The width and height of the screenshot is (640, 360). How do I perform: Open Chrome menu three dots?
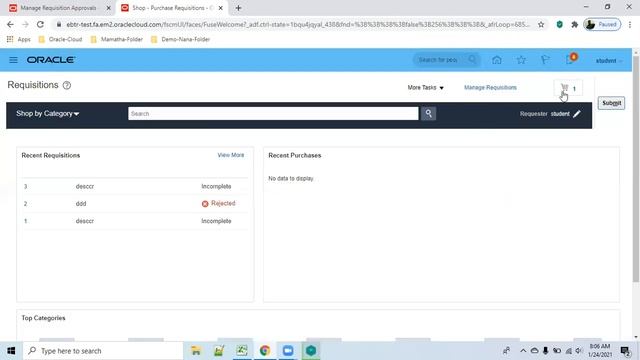pos(630,24)
